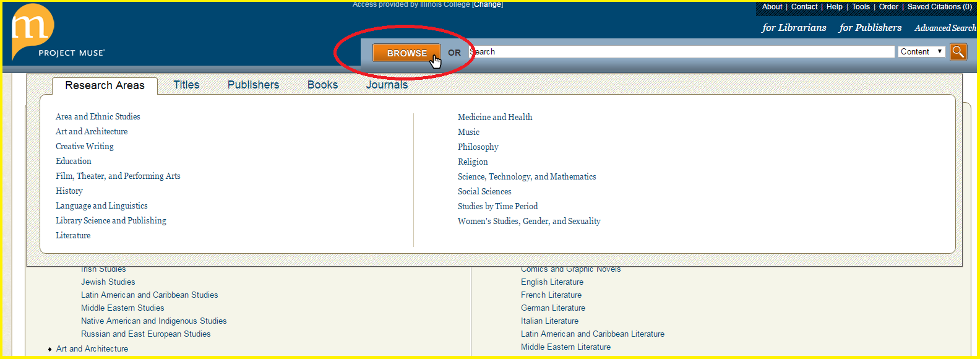
Task: Browse Creative Writing research area
Action: [x=85, y=146]
